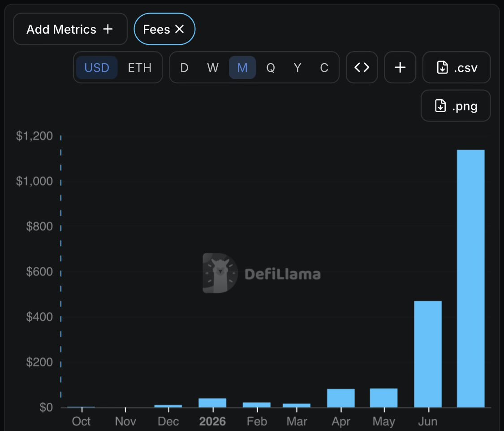
Task: Click the '$600' axis label
Action: pos(39,272)
